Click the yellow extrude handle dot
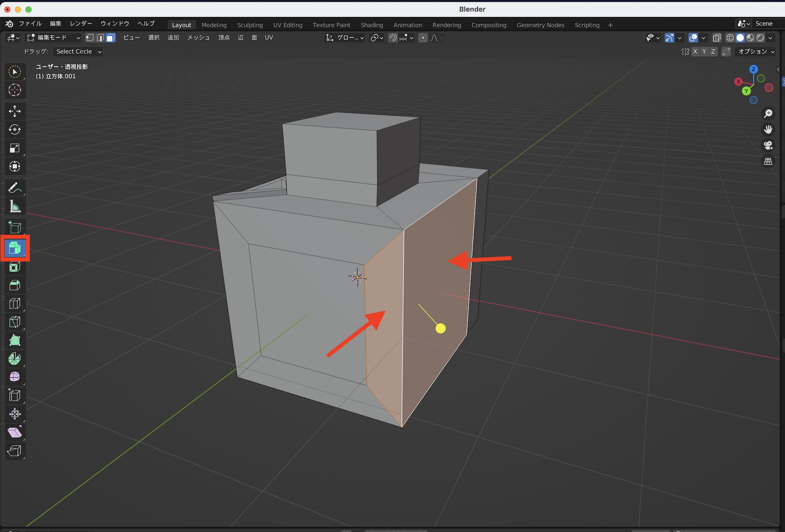 click(x=440, y=328)
